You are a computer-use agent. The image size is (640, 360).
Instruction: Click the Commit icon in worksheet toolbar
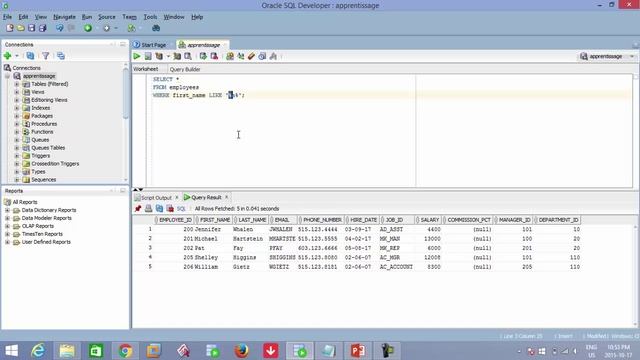pos(203,56)
